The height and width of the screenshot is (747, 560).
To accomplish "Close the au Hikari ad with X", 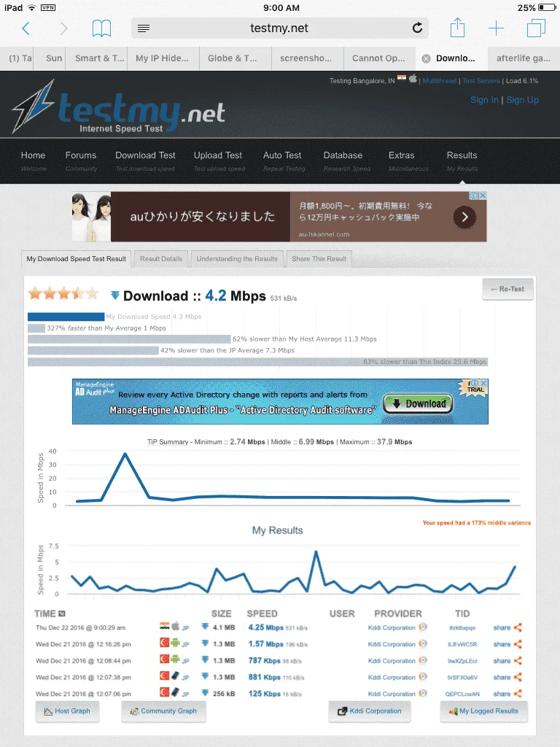I will click(483, 196).
